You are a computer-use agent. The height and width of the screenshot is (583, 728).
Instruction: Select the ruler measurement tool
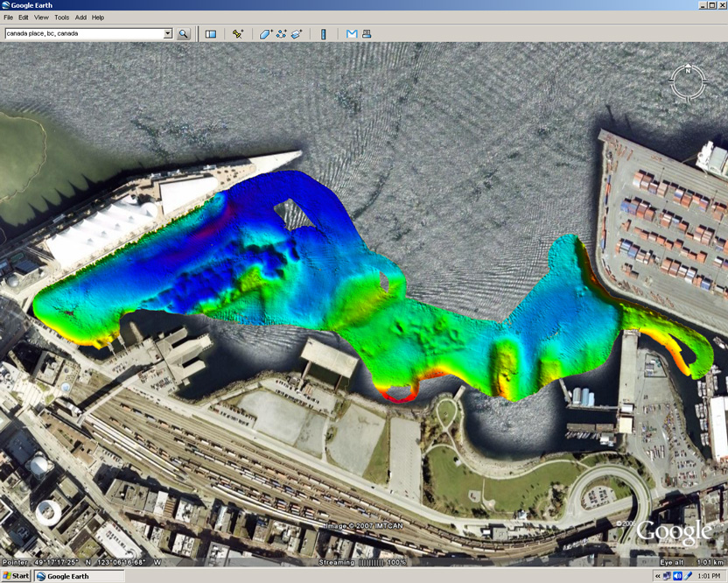[324, 34]
